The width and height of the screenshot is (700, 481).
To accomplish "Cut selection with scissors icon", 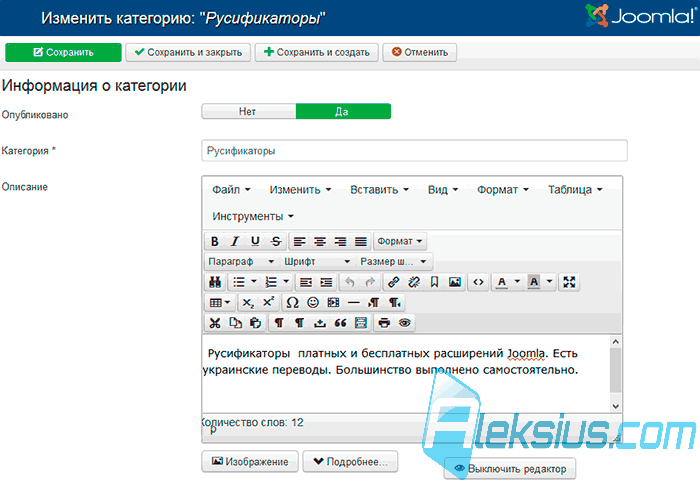I will [x=215, y=323].
